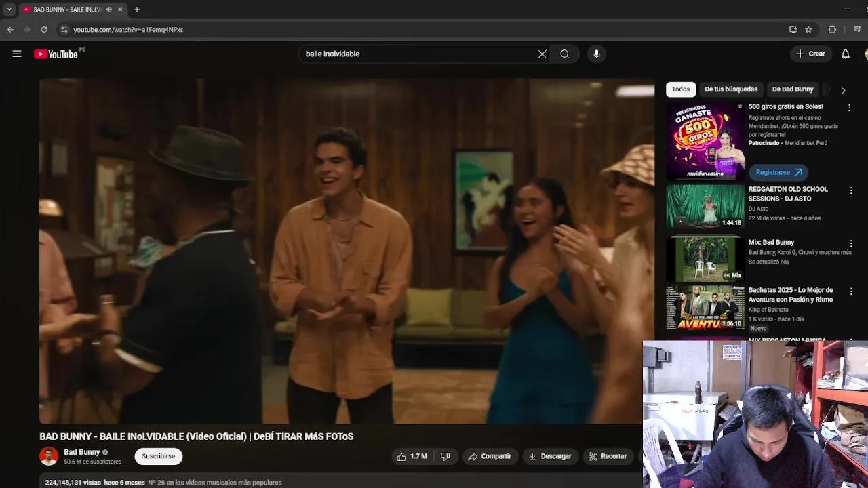The width and height of the screenshot is (868, 488).
Task: Click Recortar clip button
Action: (x=608, y=456)
